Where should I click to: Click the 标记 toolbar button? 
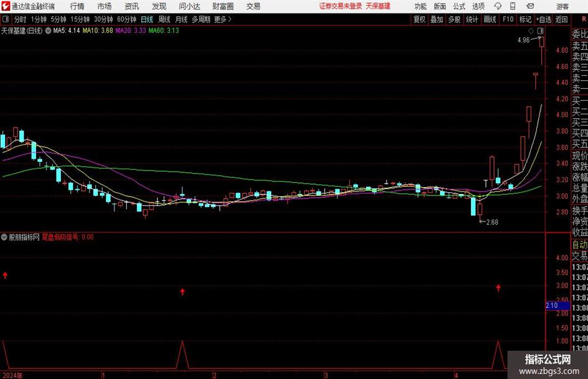point(525,19)
